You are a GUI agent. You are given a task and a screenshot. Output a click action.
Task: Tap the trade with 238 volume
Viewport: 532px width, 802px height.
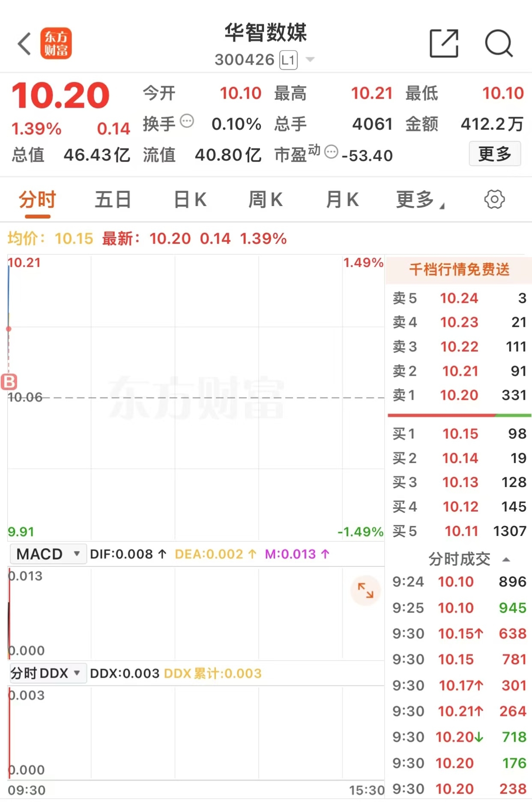point(459,789)
